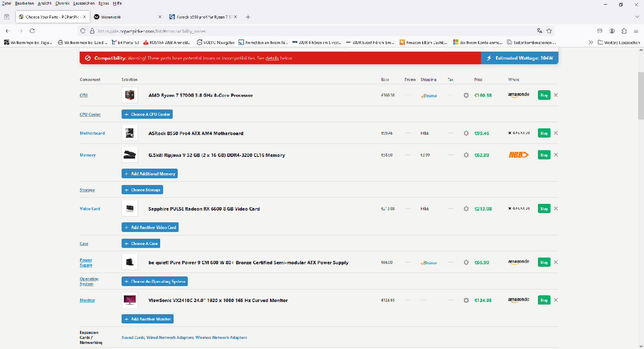Image resolution: width=644 pixels, height=349 pixels.
Task: Buy the AMD Ryzen 7 5700G
Action: pyautogui.click(x=544, y=95)
